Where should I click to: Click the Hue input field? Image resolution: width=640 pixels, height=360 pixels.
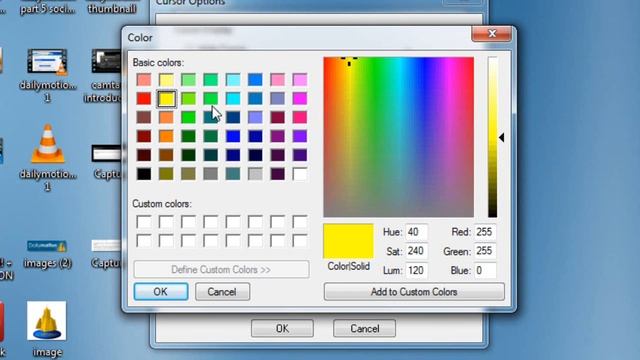416,232
